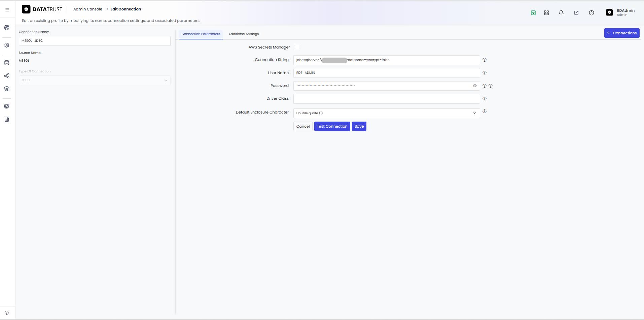Open Default Enclosure Character dropdown
This screenshot has width=644, height=320.
pos(387,113)
